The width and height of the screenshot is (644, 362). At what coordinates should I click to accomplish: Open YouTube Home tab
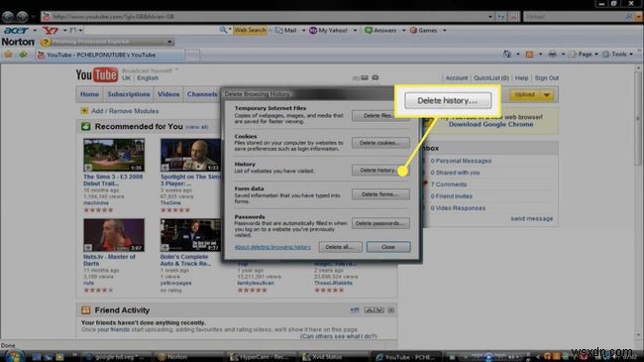point(89,94)
